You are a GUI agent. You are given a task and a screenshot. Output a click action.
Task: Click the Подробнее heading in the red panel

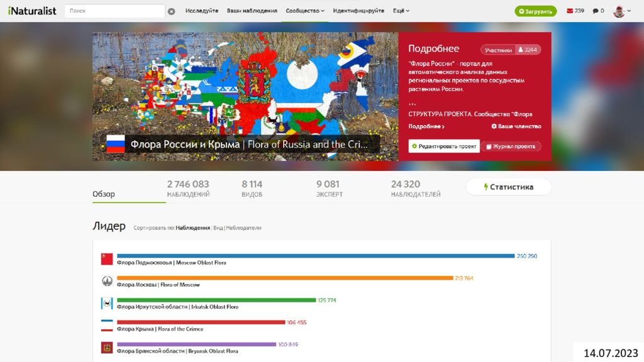click(434, 49)
